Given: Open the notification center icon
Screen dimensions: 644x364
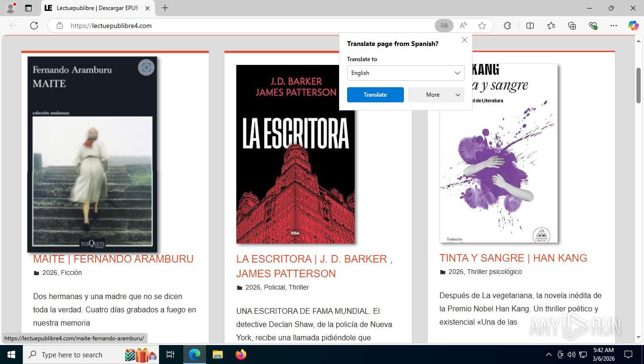Looking at the screenshot, I should tap(628, 355).
